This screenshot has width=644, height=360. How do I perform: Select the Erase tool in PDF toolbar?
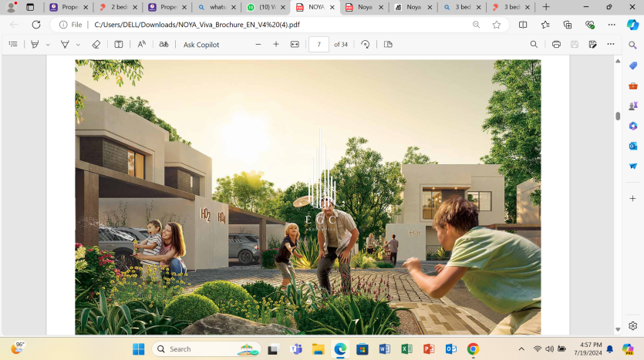click(x=96, y=45)
